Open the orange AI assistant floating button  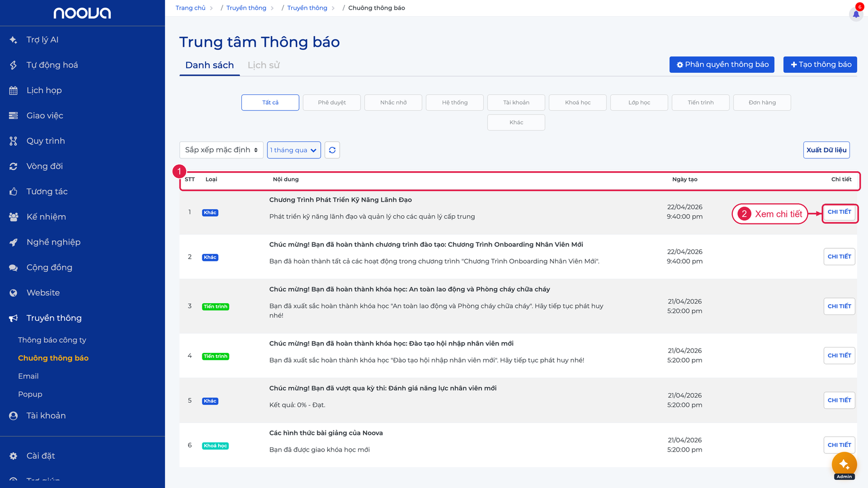coord(844,464)
